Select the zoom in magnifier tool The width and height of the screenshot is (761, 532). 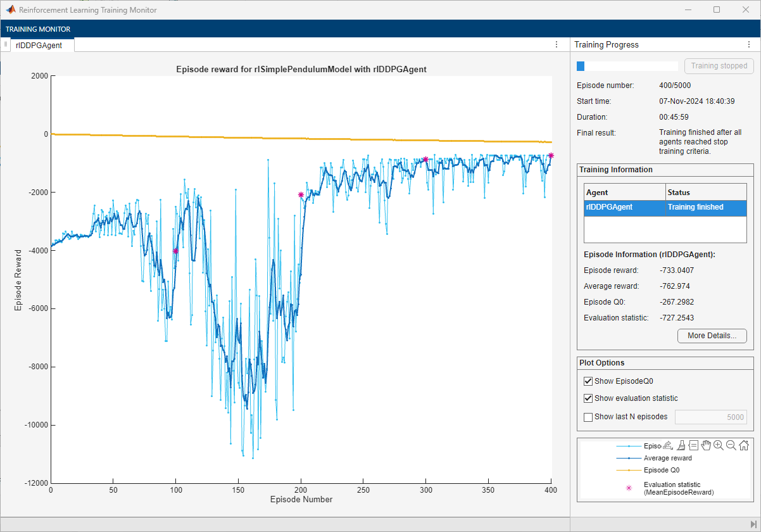coord(719,445)
